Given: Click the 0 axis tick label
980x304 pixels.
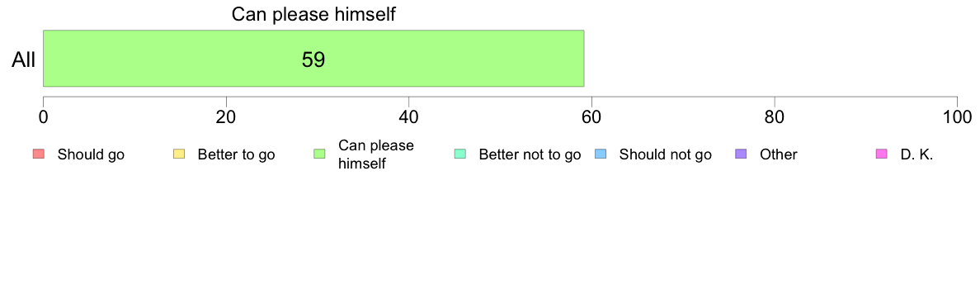Looking at the screenshot, I should tap(43, 117).
